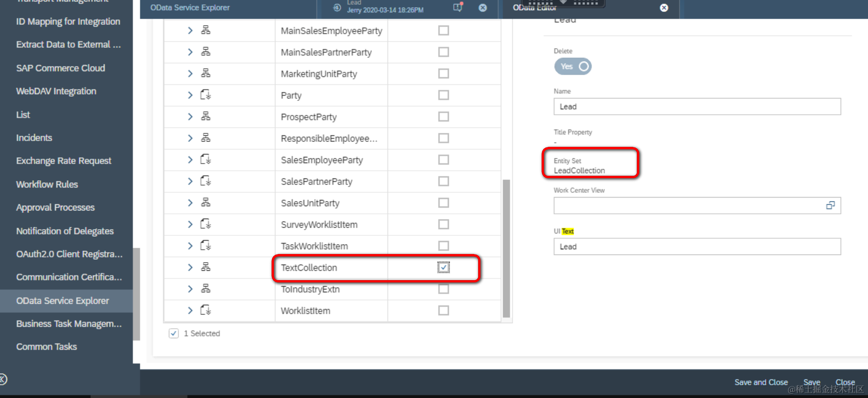Viewport: 868px width, 398px height.
Task: Open Workflow Rules in sidebar
Action: (x=47, y=184)
